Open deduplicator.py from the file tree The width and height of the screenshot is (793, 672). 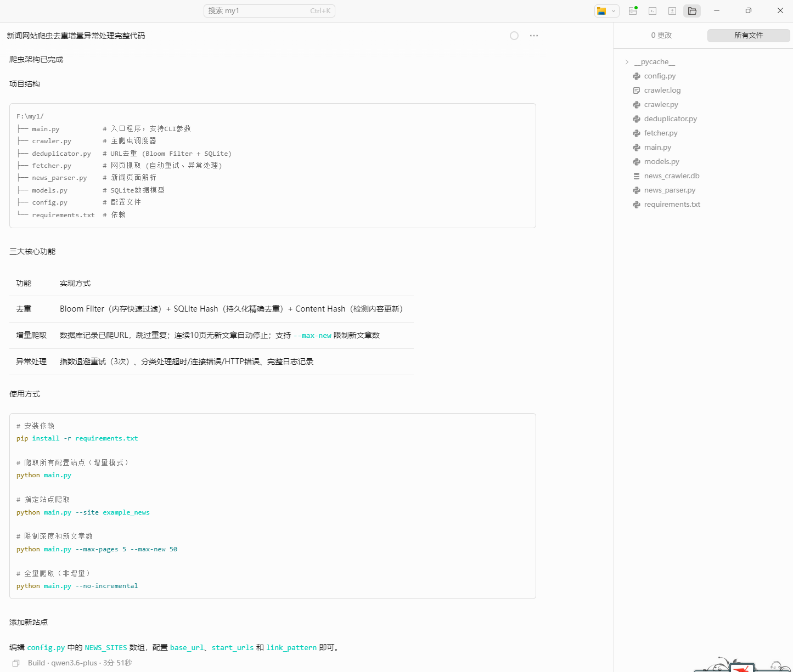(x=670, y=119)
